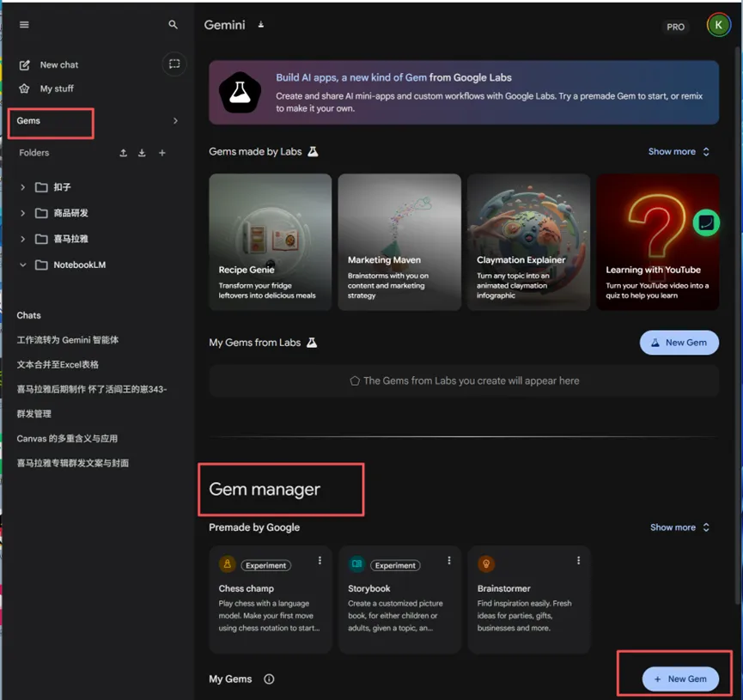The width and height of the screenshot is (743, 700).
Task: Open the K account avatar
Action: [718, 25]
